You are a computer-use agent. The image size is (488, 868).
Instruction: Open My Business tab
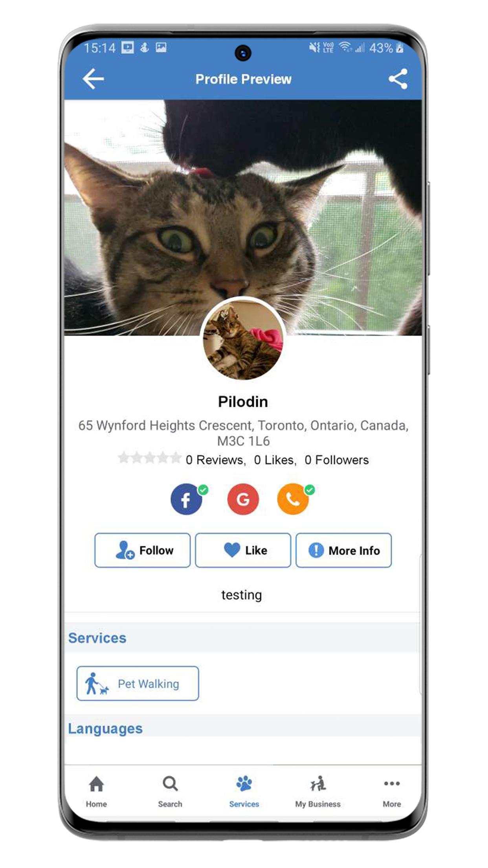[318, 791]
